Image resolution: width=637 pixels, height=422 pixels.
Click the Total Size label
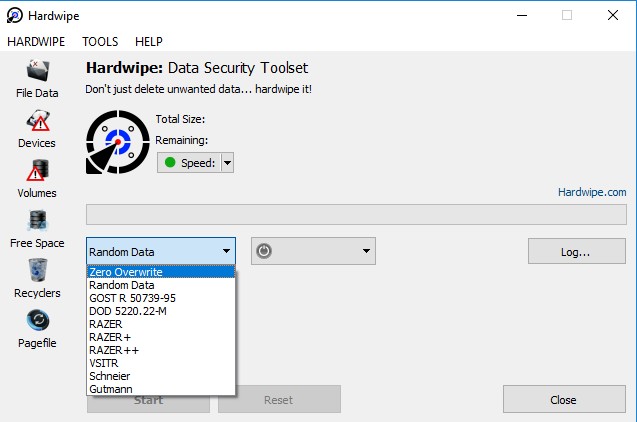pos(180,119)
